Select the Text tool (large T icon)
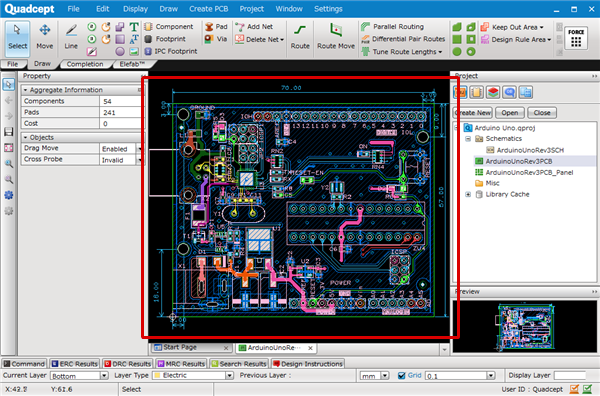Viewport: 600px width, 396px height. [x=134, y=27]
